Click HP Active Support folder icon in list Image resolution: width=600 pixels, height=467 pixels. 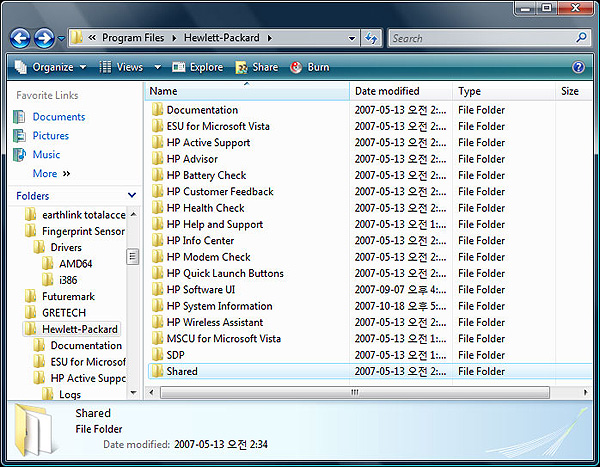[x=157, y=142]
